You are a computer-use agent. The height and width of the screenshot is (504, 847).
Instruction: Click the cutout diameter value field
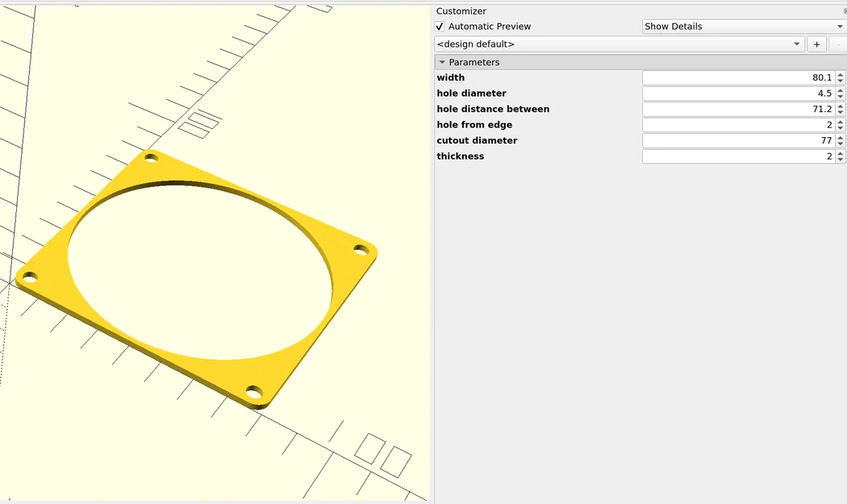738,140
